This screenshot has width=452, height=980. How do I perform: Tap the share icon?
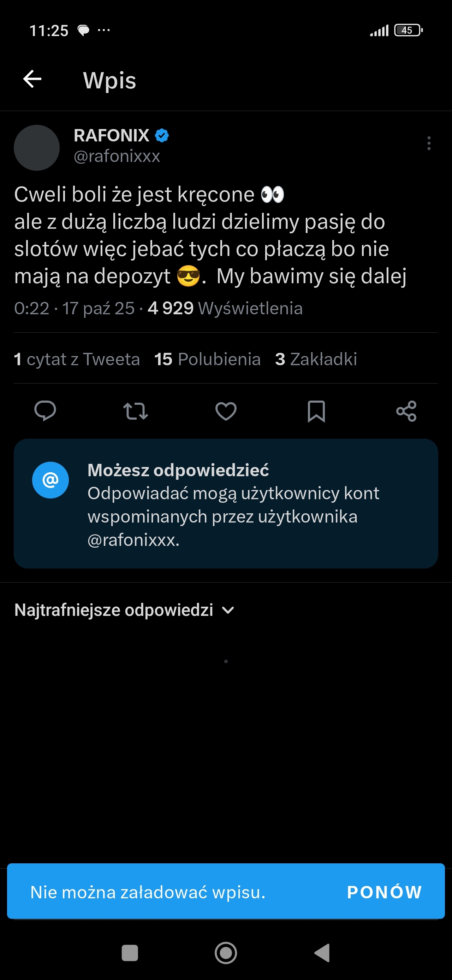tap(406, 411)
